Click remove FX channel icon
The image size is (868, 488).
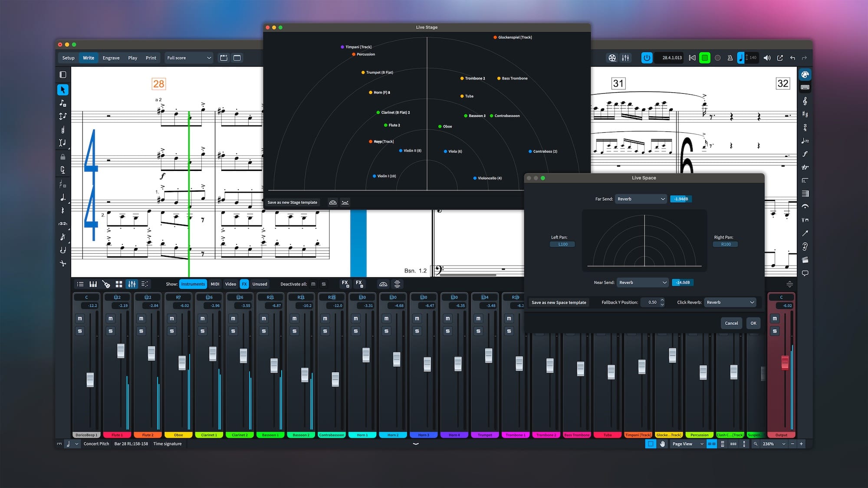tap(359, 284)
